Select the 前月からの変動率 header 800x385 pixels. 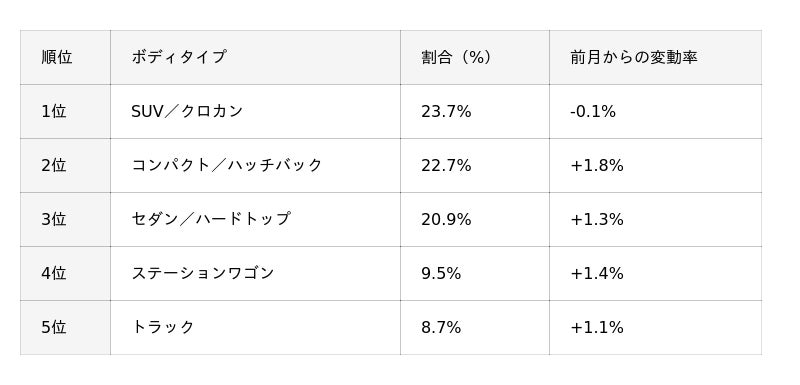coord(655,57)
